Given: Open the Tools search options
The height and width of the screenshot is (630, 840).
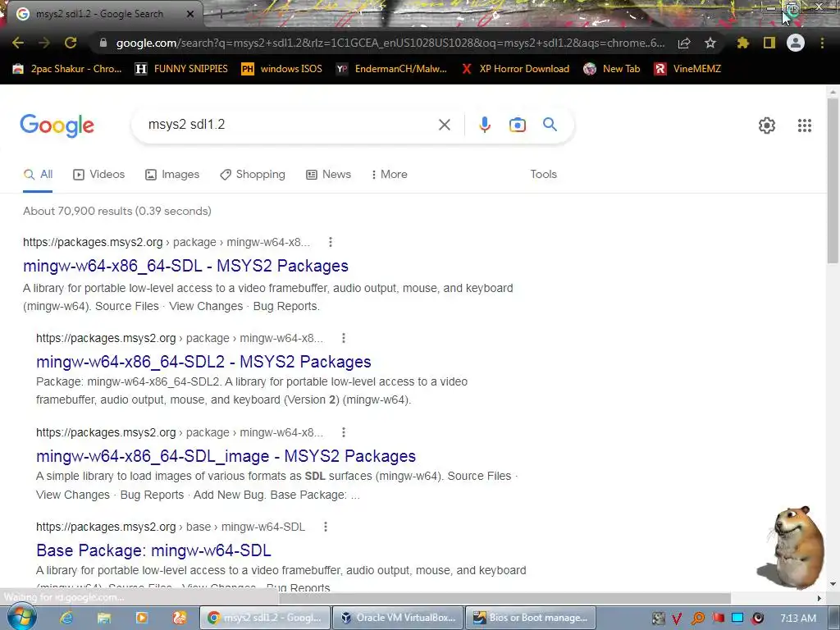Looking at the screenshot, I should click(543, 174).
